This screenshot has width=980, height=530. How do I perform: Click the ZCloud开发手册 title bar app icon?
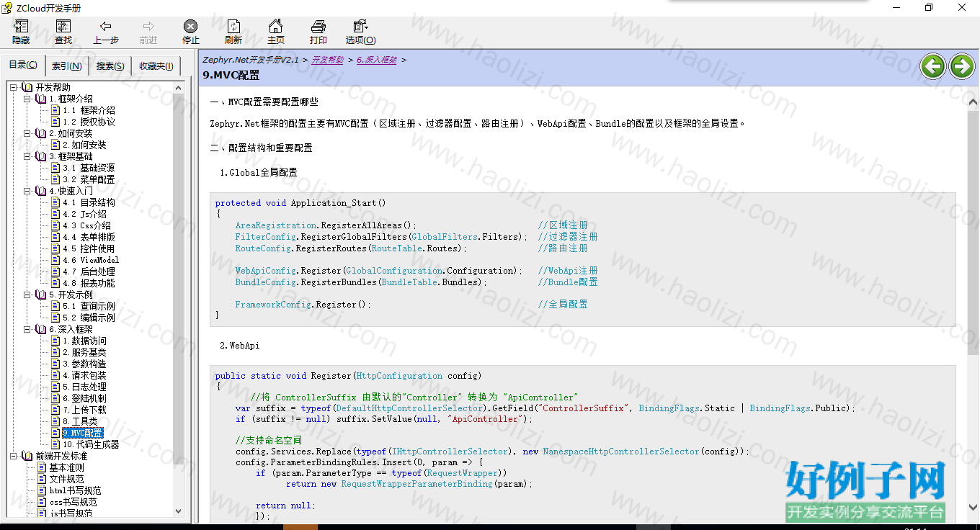[8, 8]
